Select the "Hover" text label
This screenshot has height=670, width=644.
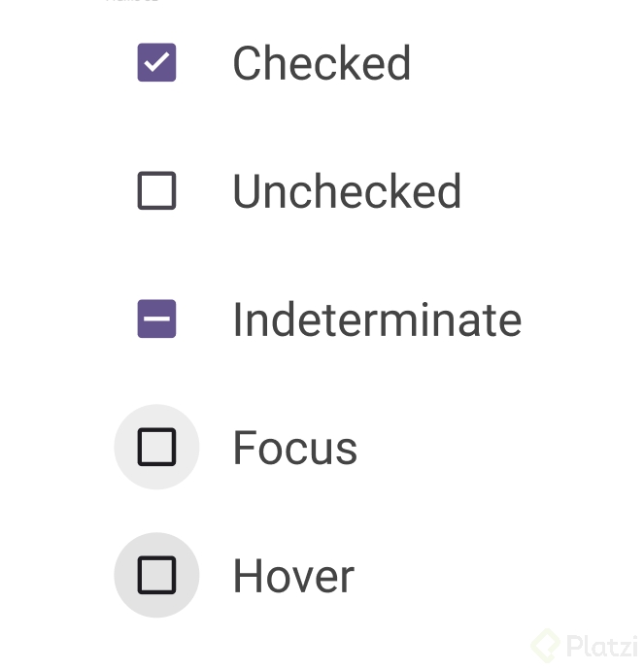click(x=293, y=577)
